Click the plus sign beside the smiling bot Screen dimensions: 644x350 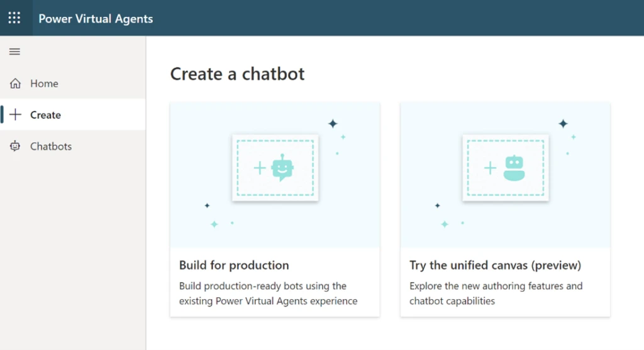click(x=259, y=168)
